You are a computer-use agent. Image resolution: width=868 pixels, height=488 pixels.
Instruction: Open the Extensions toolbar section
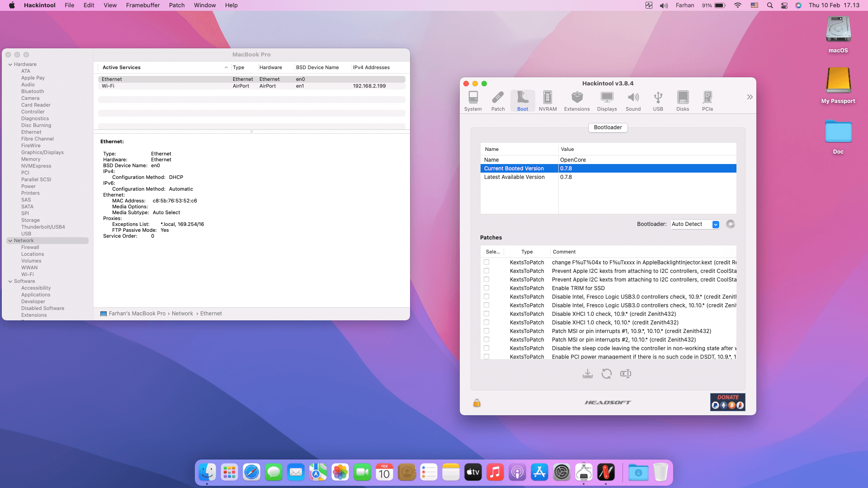[577, 101]
